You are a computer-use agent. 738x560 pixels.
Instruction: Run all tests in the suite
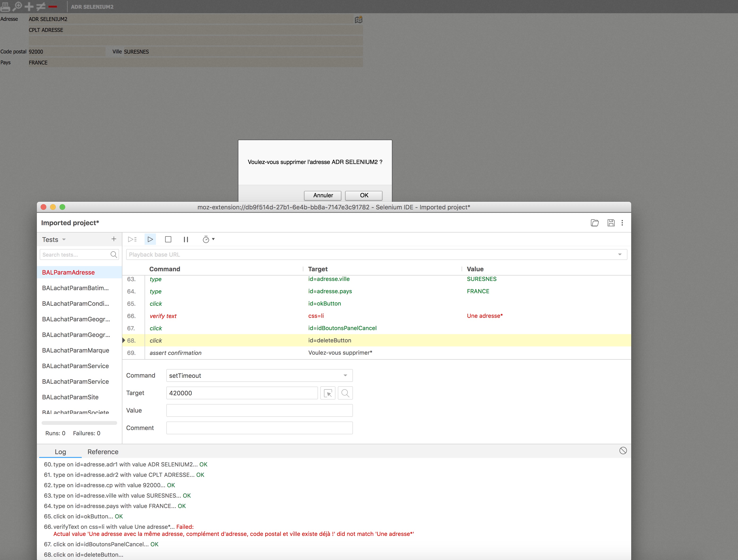[x=132, y=239]
